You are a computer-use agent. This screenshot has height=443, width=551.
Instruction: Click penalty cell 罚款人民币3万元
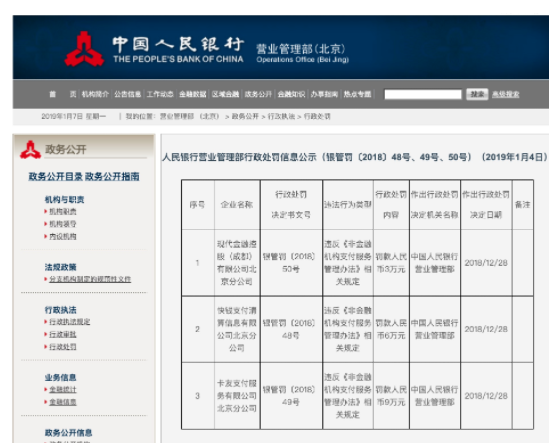[391, 263]
